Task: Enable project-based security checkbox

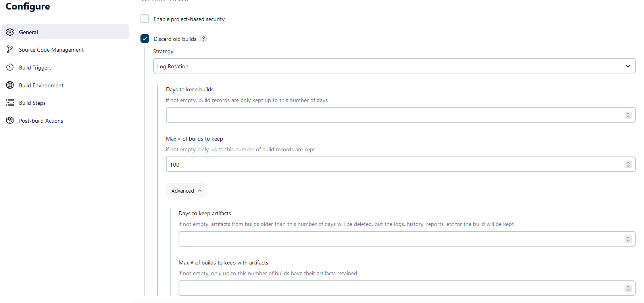Action: pyautogui.click(x=145, y=19)
